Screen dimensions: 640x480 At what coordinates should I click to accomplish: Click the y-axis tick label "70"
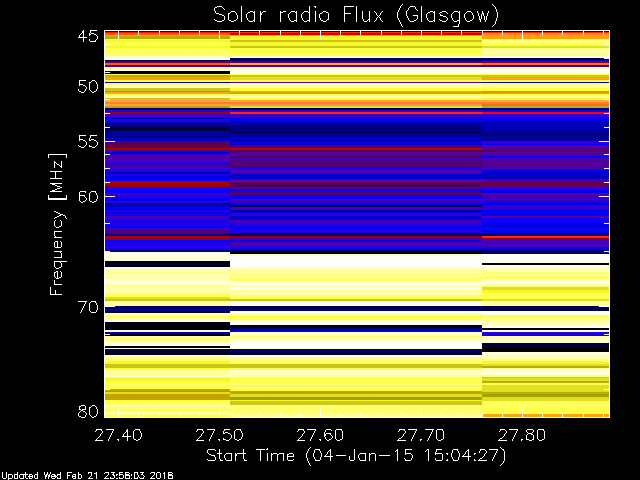[88, 307]
